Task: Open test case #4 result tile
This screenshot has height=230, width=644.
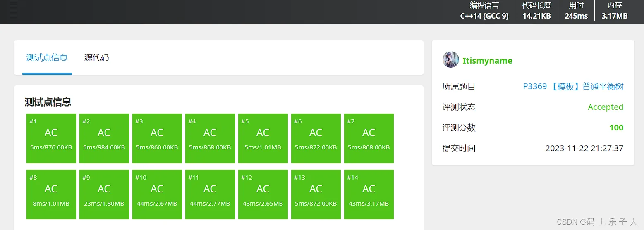Action: click(x=210, y=138)
